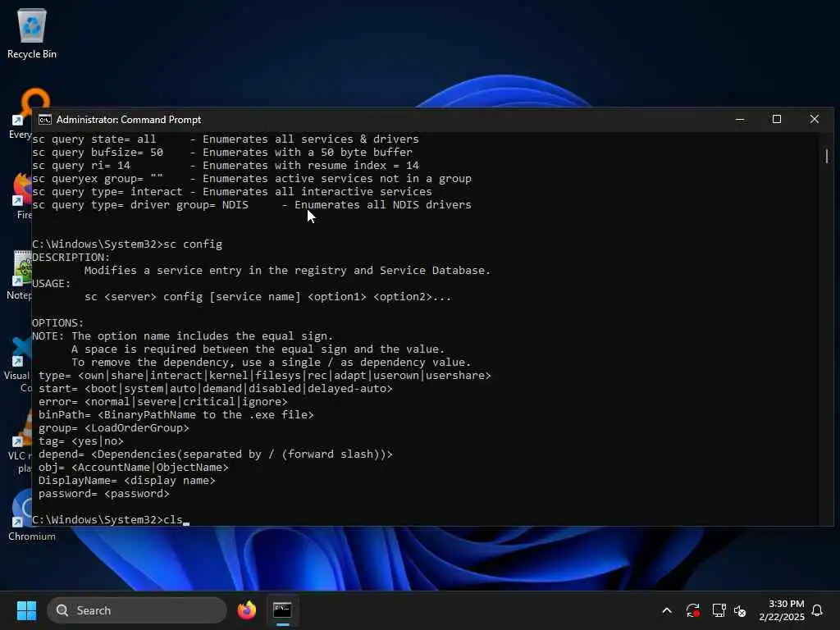Open the clock showing 3:30 PM
The width and height of the screenshot is (840, 630).
pos(782,610)
